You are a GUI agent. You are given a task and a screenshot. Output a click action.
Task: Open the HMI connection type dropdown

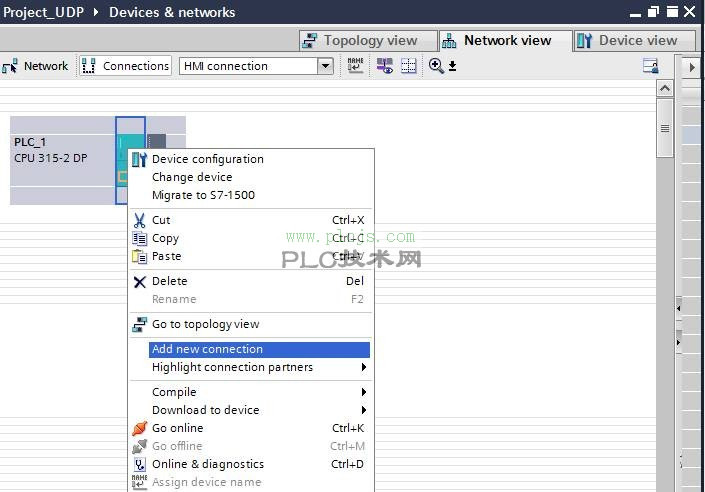pos(324,66)
